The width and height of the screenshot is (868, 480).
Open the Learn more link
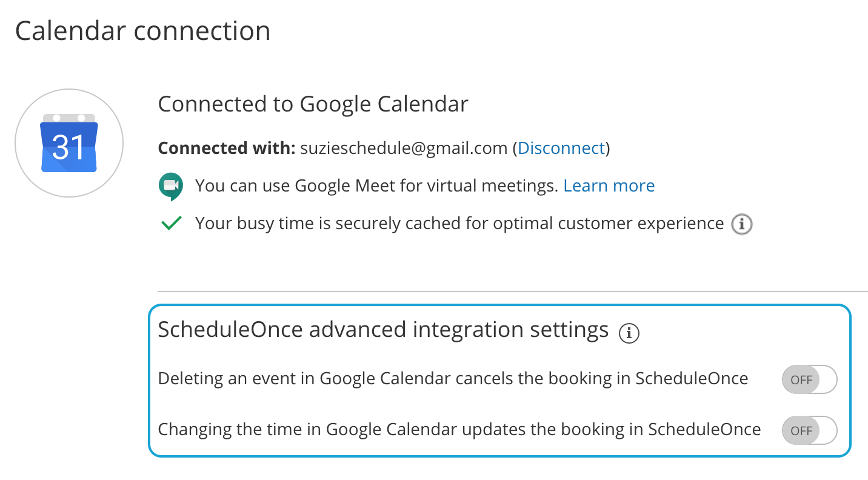click(609, 186)
